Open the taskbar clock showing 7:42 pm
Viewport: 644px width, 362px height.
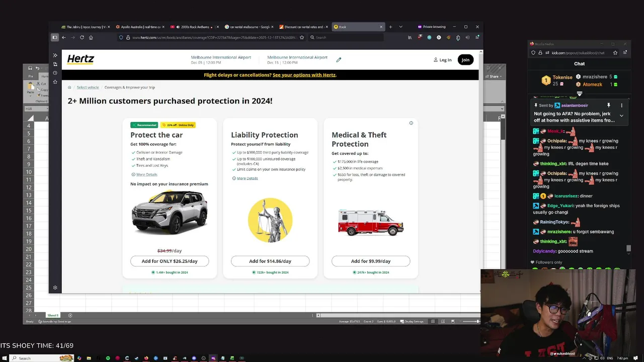[x=622, y=358]
